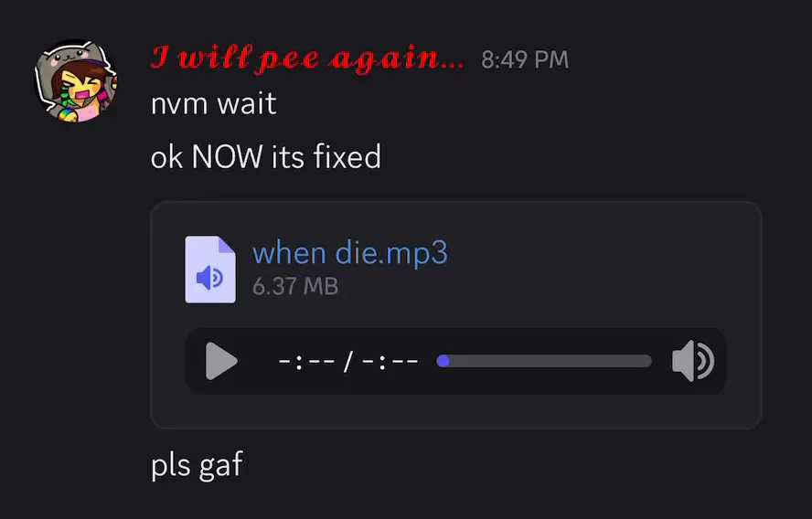Click the speaker glyph inside the file icon
Image resolution: width=812 pixels, height=519 pixels.
click(209, 278)
